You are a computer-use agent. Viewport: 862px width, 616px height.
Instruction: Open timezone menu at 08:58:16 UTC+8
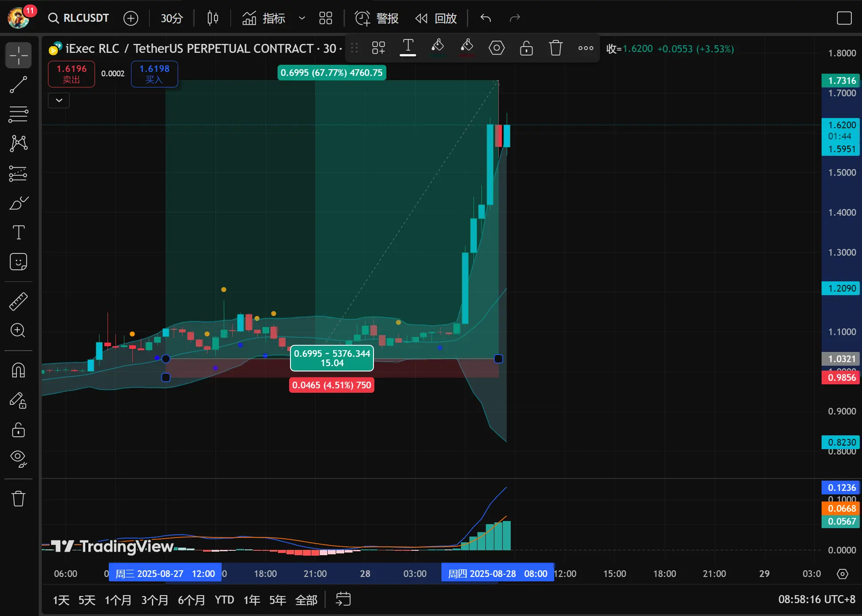click(x=817, y=600)
